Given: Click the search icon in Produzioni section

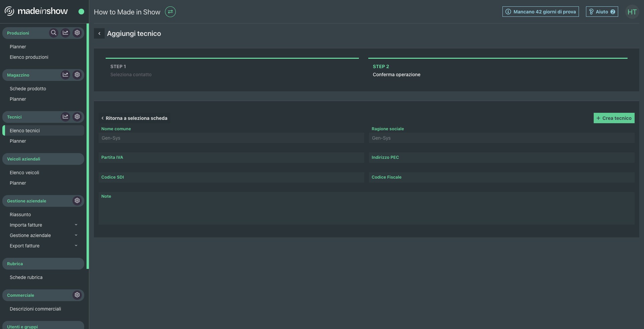Looking at the screenshot, I should coord(53,33).
